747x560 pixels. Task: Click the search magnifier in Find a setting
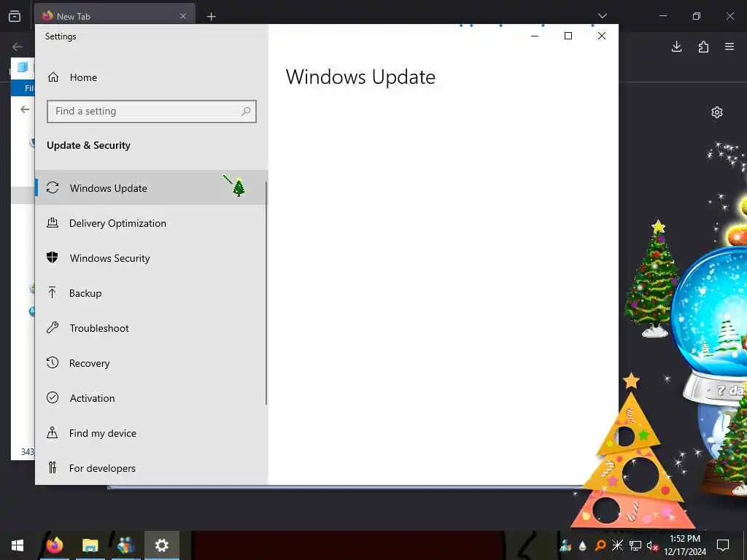pyautogui.click(x=246, y=112)
